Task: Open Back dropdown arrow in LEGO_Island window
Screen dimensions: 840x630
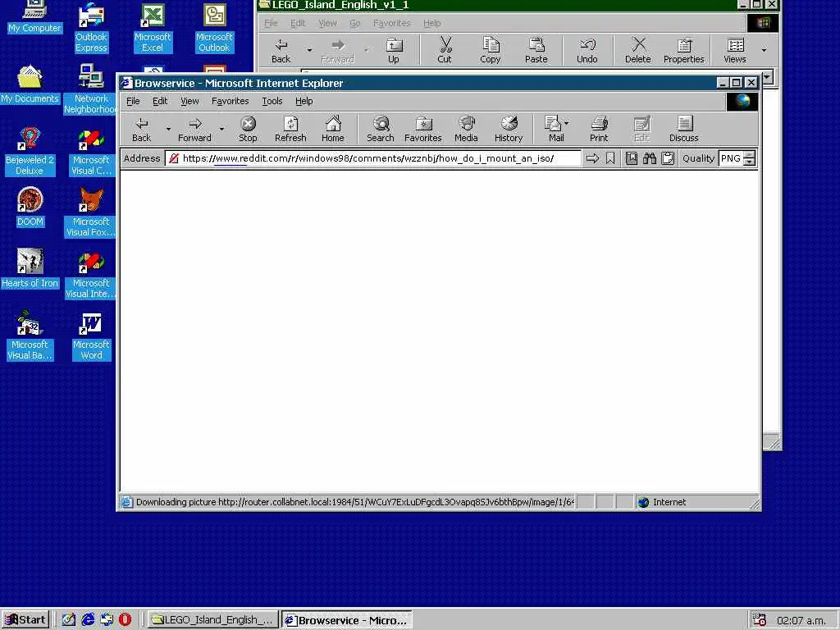Action: point(309,50)
